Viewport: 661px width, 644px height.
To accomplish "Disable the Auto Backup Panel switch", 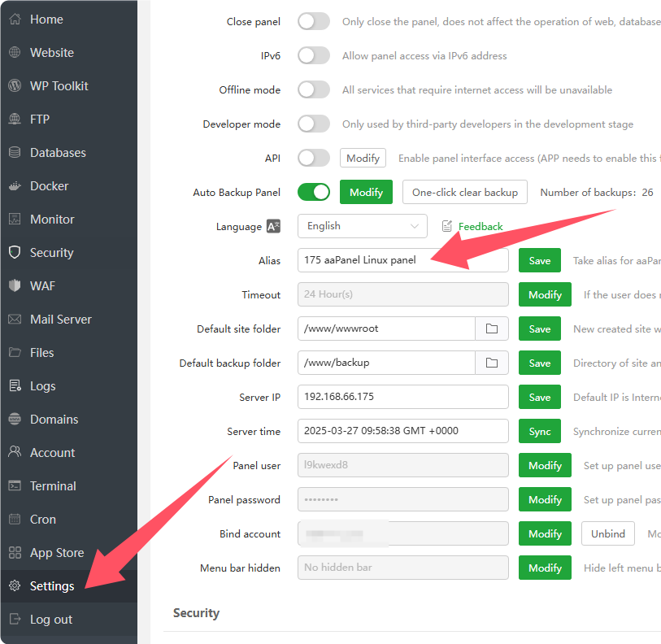I will (x=314, y=193).
